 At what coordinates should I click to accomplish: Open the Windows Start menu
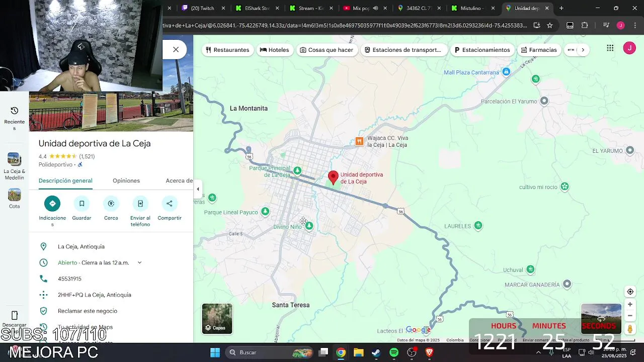coord(215,352)
